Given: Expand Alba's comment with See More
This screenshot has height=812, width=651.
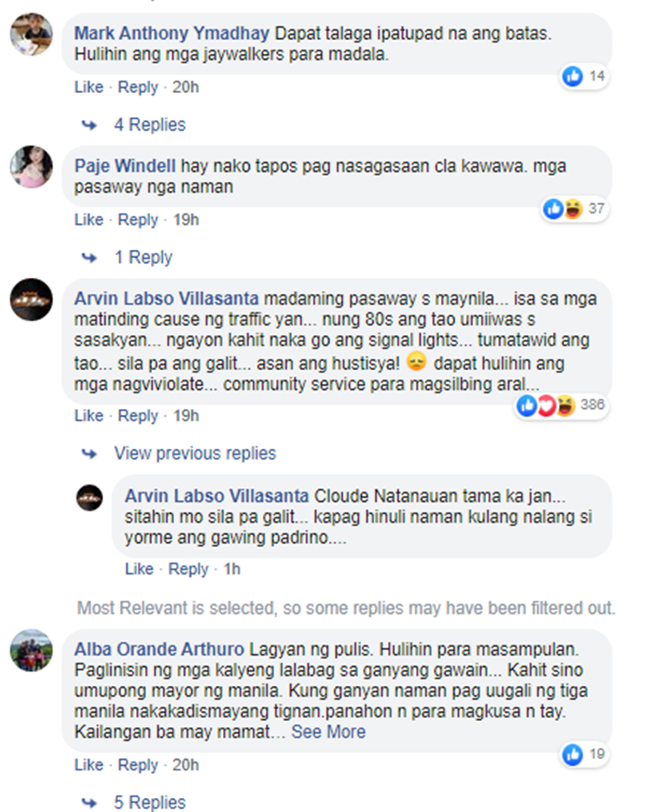Looking at the screenshot, I should click(328, 732).
